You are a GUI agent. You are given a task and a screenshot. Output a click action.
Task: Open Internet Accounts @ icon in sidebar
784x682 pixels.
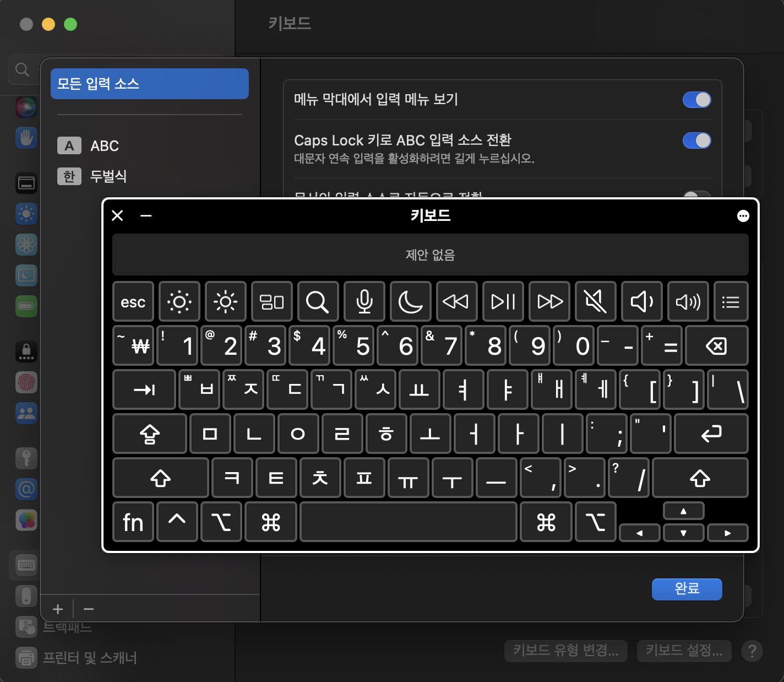click(x=26, y=489)
